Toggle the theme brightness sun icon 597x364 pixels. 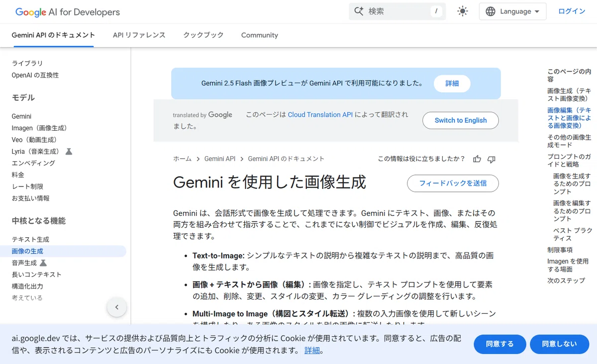(463, 11)
